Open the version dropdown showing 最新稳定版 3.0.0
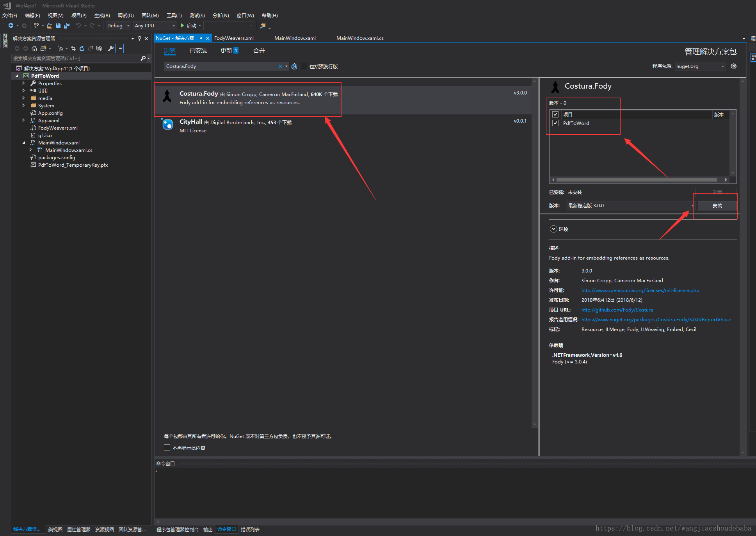Image resolution: width=756 pixels, height=536 pixels. click(630, 206)
